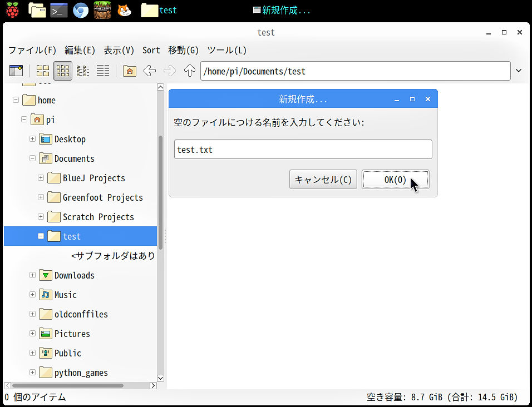Screen dimensions: 532x407
Task: Collapse the pi tree node
Action: point(24,120)
